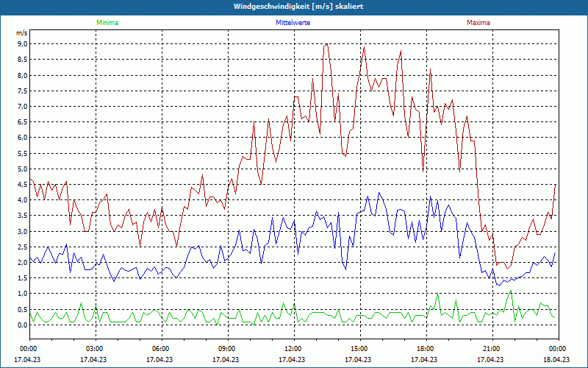Click the Mittelwerte legend label
The height and width of the screenshot is (368, 588).
[293, 23]
